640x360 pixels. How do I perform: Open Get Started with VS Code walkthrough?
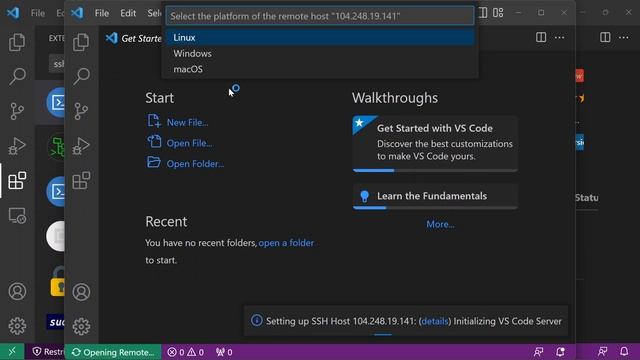pyautogui.click(x=435, y=143)
